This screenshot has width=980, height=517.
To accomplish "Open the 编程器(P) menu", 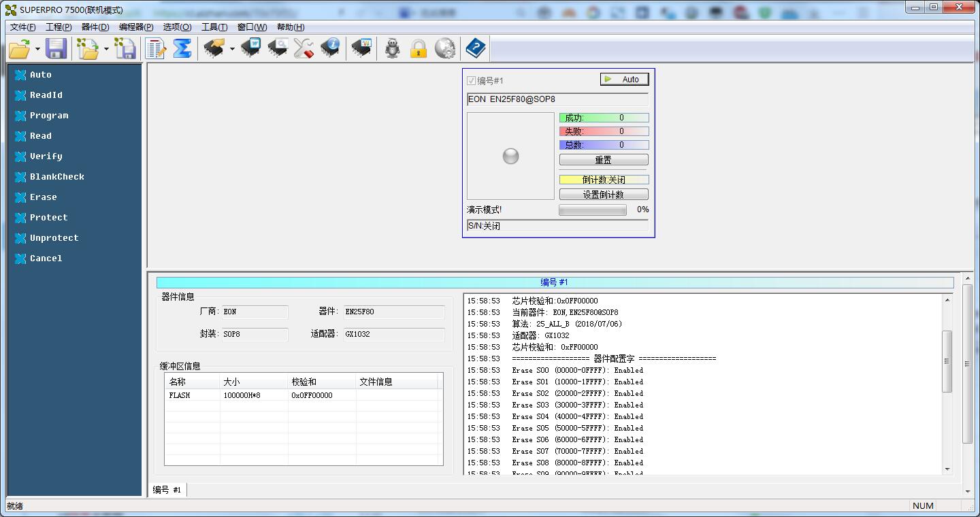I will coord(136,27).
